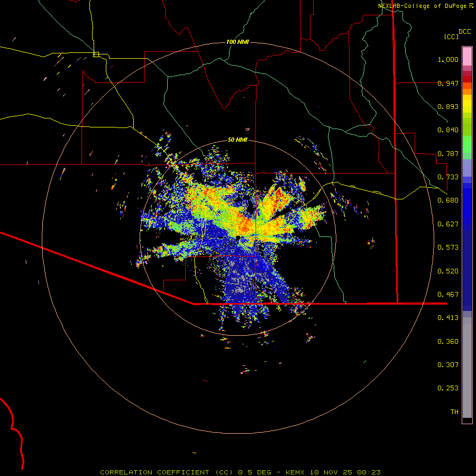
Task: Click the '[CC]' legend unit label
Action: [x=451, y=36]
